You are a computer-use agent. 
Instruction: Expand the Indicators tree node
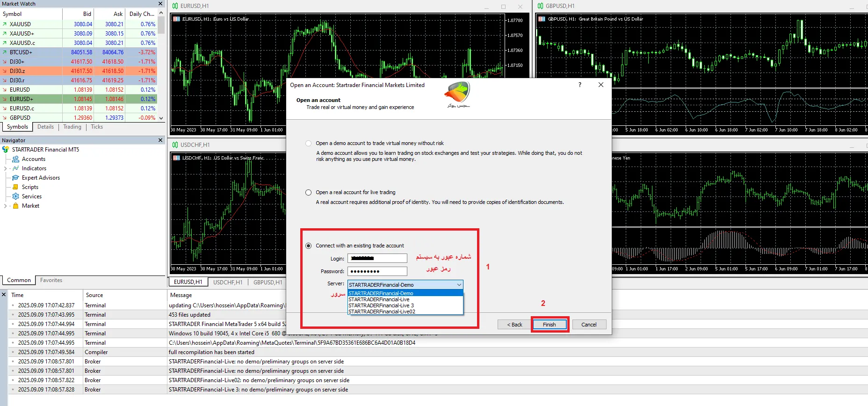point(6,168)
